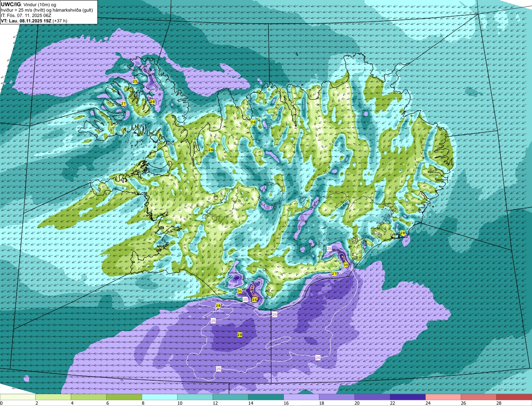Screen dimensions: 532x406
Task: Select the yellow 28 label on the east coast
Action: pos(403,233)
